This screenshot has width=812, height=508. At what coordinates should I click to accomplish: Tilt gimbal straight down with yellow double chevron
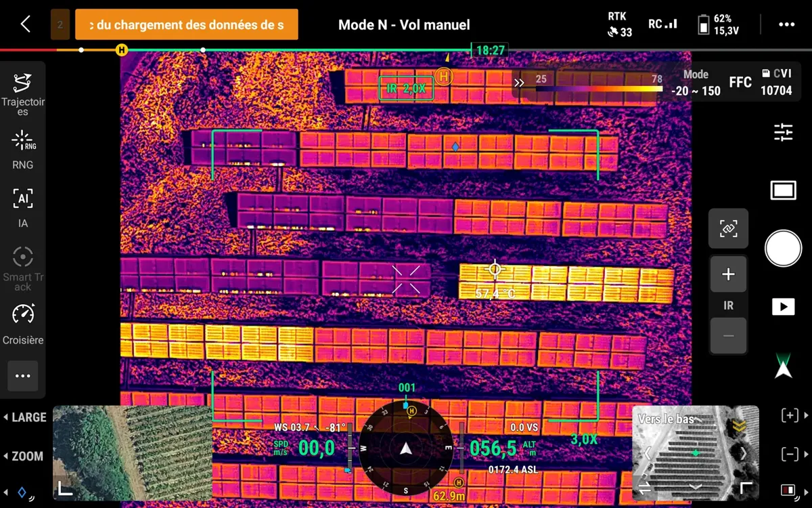[x=740, y=426]
